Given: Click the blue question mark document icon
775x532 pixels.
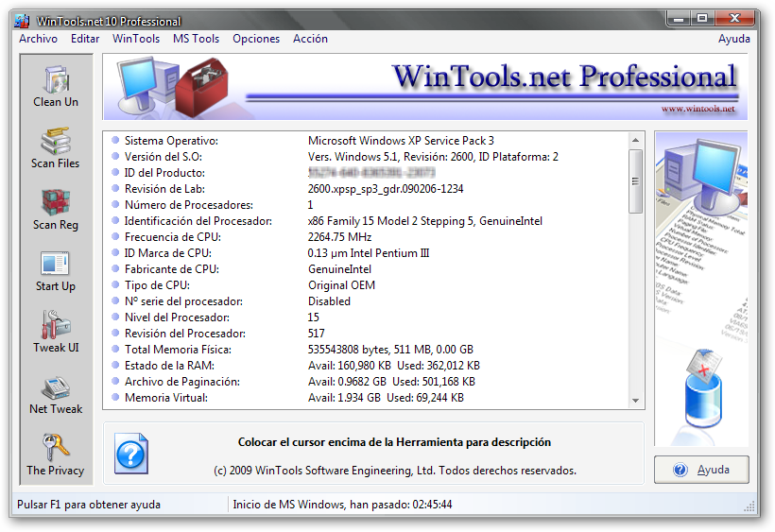Looking at the screenshot, I should 131,453.
